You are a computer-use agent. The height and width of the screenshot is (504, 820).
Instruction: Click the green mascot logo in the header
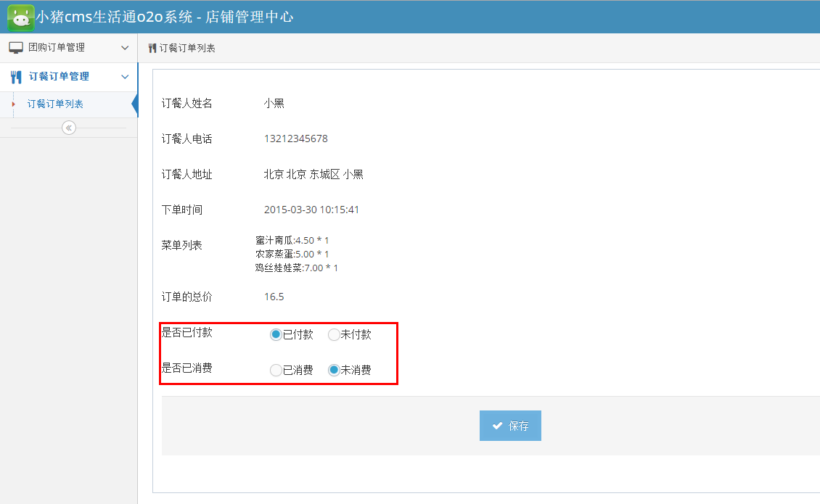tap(20, 16)
